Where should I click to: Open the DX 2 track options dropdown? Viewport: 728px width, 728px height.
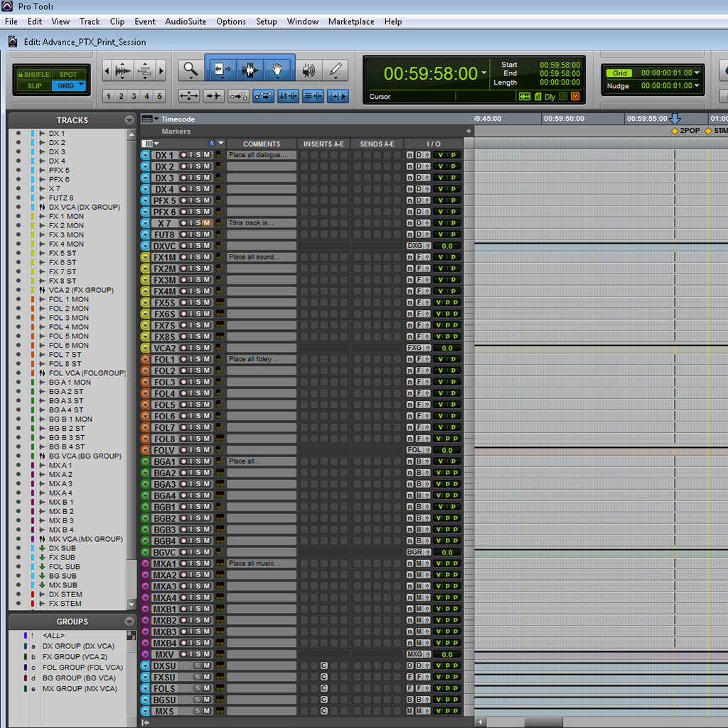144,166
